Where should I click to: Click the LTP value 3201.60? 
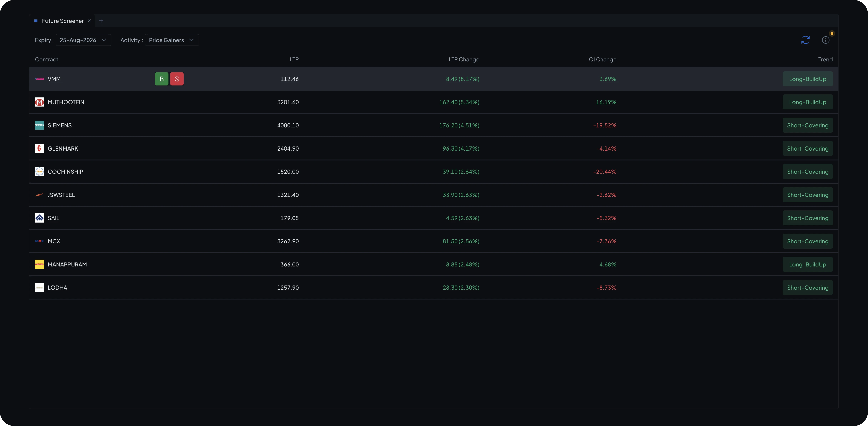click(288, 102)
